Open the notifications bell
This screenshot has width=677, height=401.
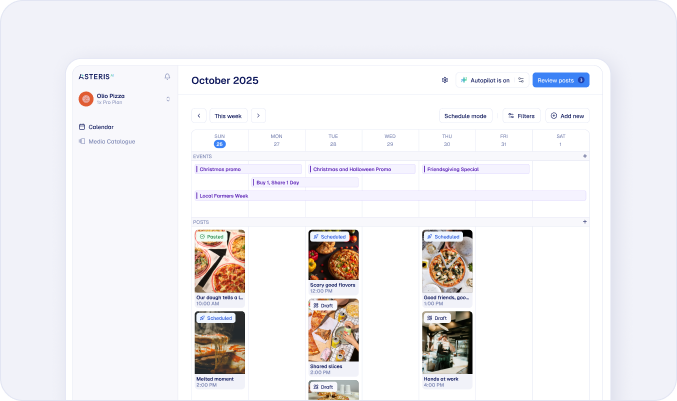pos(167,76)
